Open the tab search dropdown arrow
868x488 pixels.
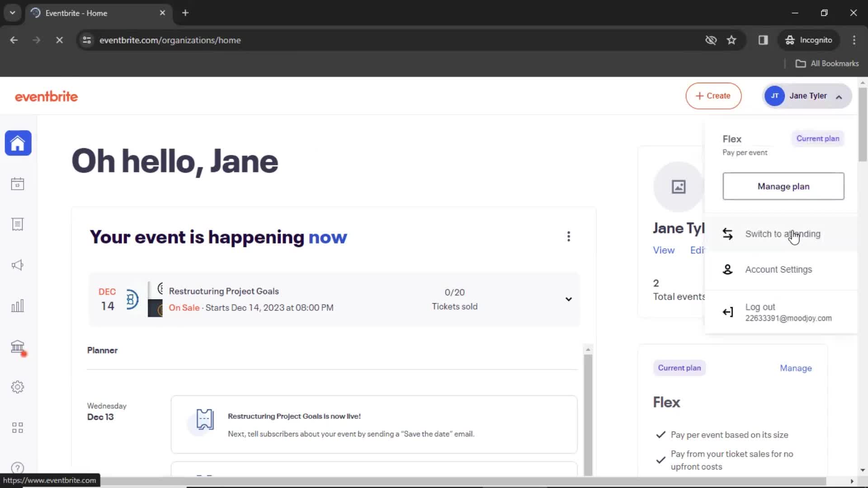point(13,13)
